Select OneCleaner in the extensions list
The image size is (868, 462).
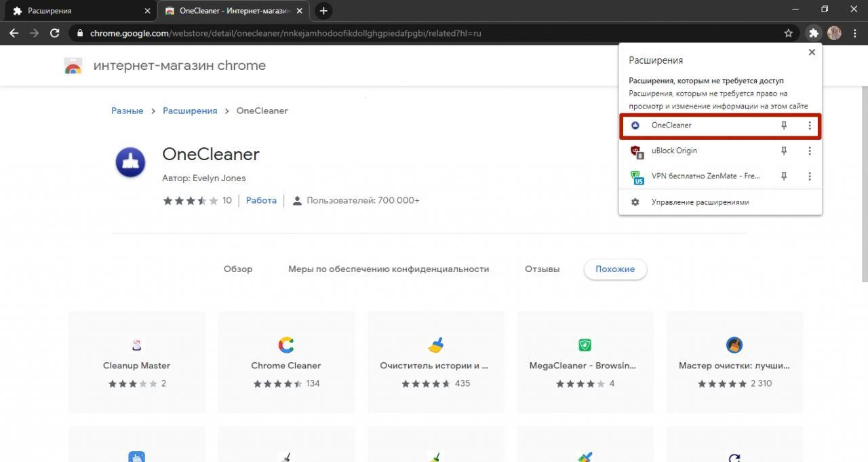click(x=720, y=126)
